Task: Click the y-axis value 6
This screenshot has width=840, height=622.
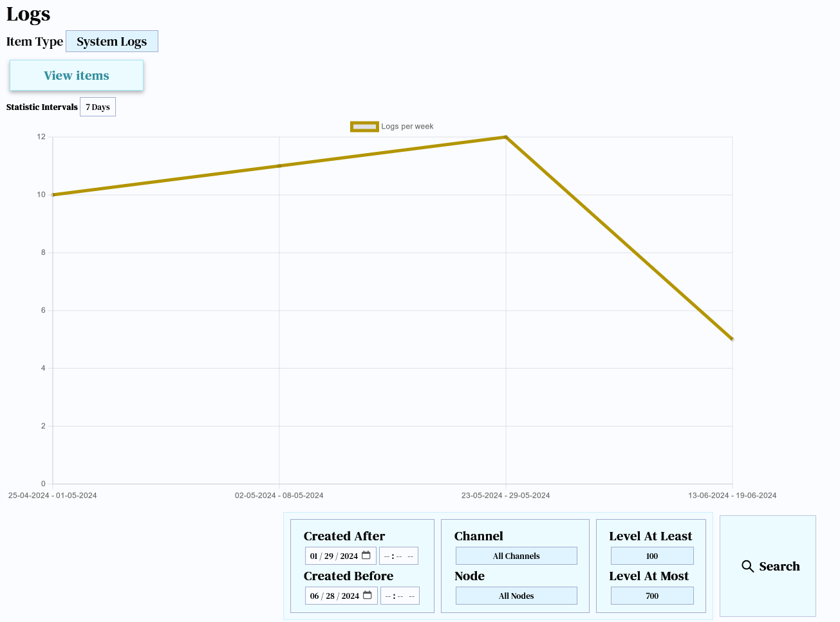Action: pyautogui.click(x=44, y=310)
